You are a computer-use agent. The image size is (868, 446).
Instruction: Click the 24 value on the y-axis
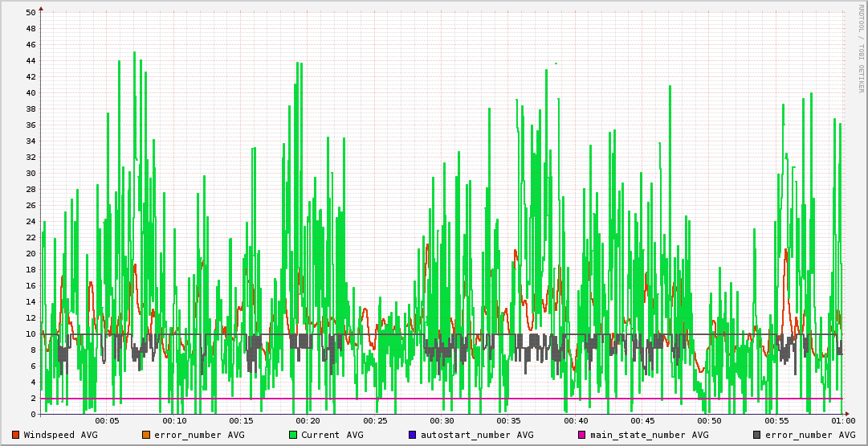(x=31, y=221)
